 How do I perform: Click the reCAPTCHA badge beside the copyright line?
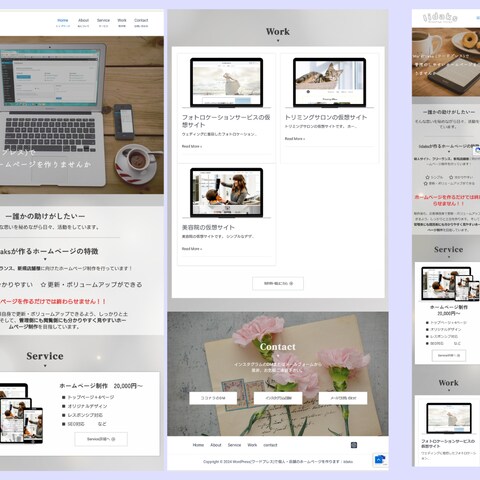(381, 460)
